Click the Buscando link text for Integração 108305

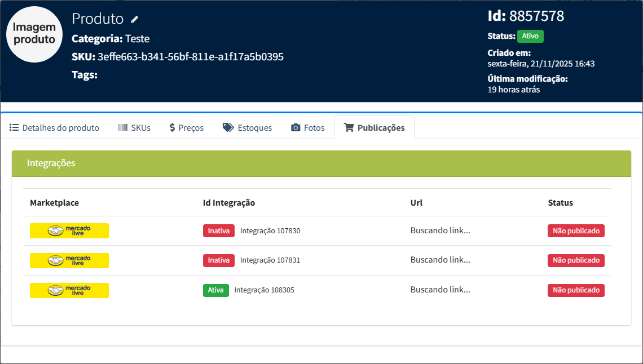(x=440, y=290)
